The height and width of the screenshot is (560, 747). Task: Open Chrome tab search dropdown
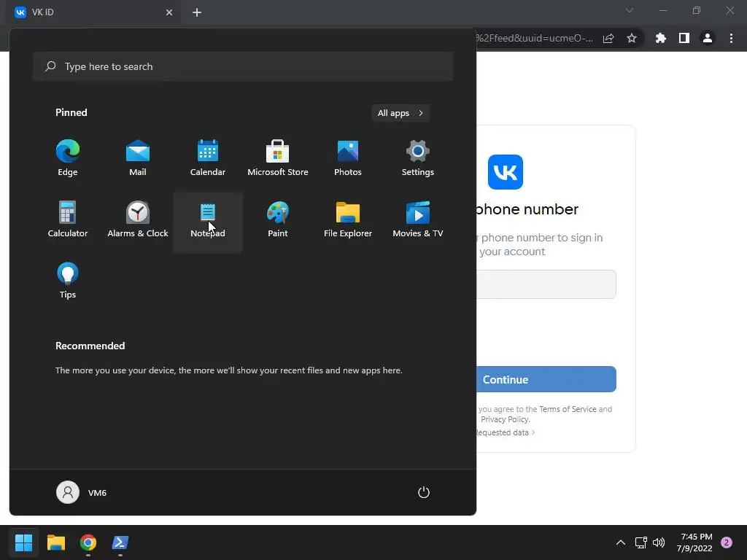click(x=630, y=10)
